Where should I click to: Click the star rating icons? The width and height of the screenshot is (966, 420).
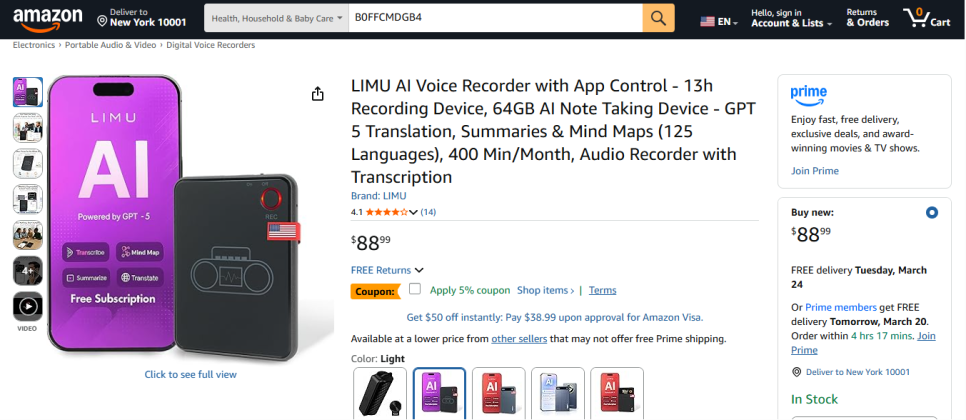click(386, 212)
